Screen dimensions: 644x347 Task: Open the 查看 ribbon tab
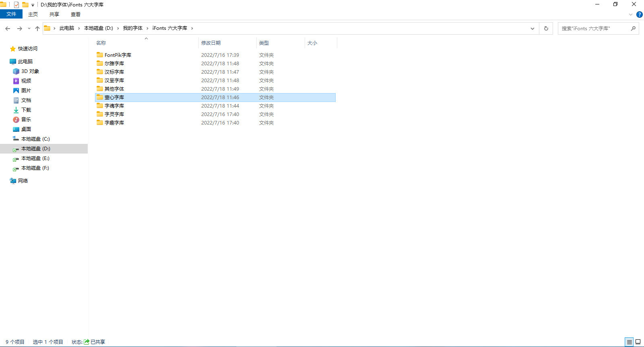[x=76, y=15]
